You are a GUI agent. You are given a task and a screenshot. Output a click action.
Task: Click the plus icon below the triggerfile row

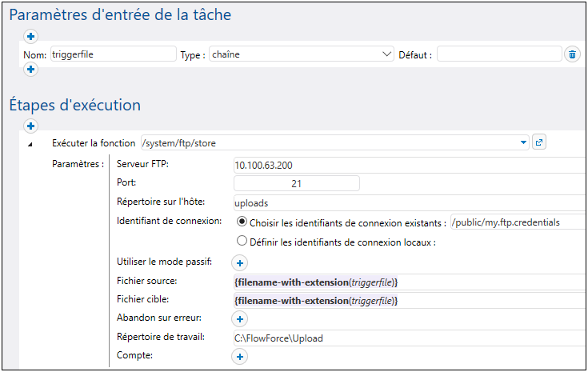[x=30, y=70]
